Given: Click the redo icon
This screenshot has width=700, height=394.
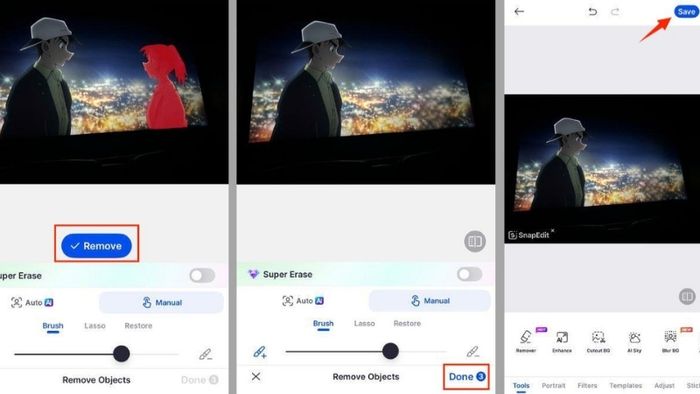Looking at the screenshot, I should pos(615,12).
